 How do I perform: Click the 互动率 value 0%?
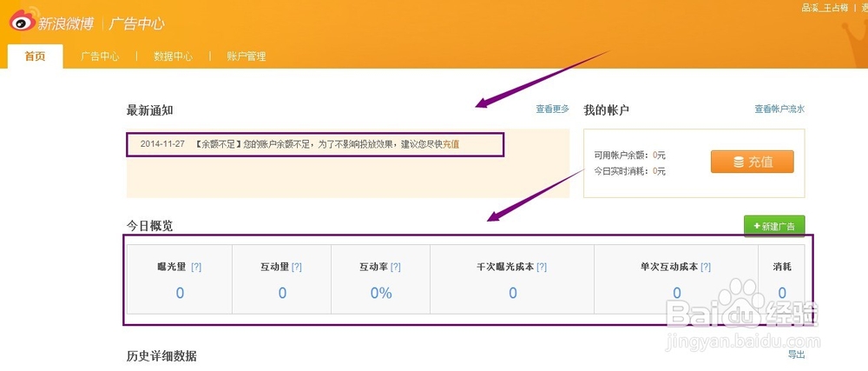(381, 293)
